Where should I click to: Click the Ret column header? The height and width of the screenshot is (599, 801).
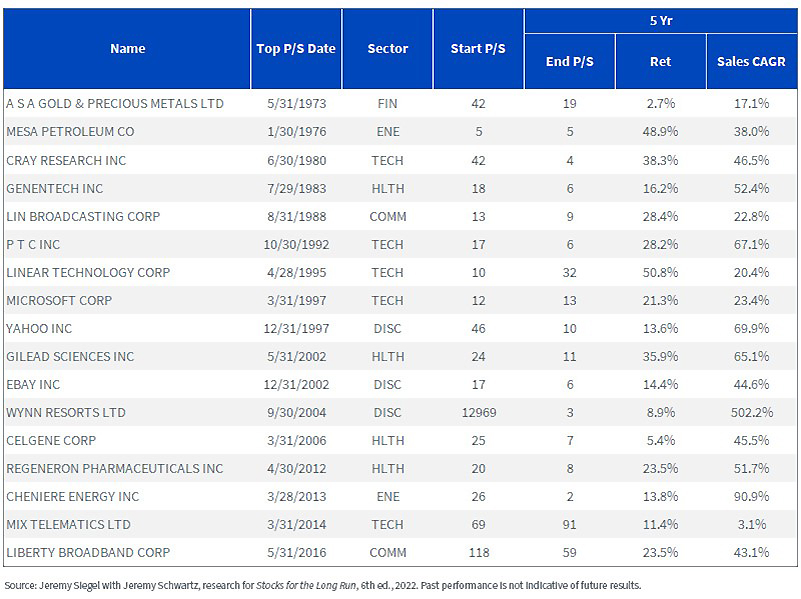[661, 62]
